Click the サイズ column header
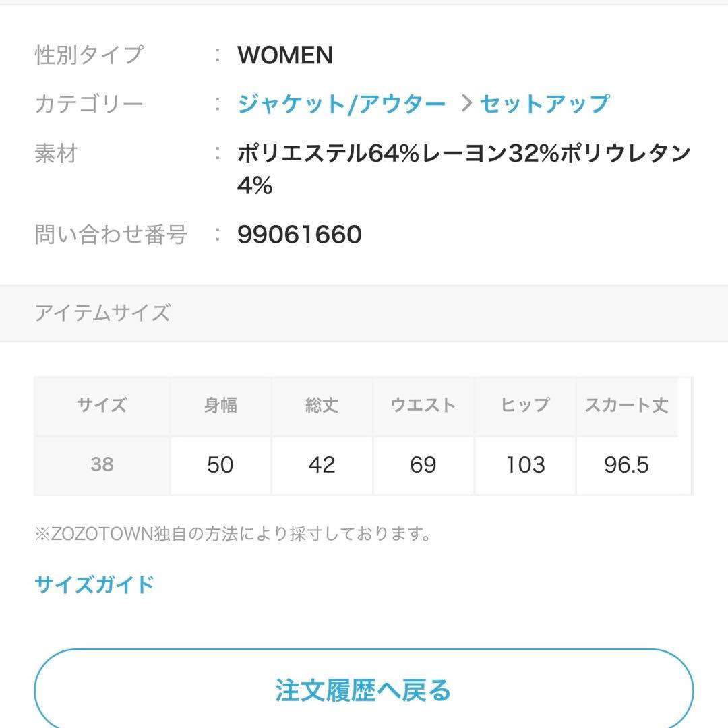This screenshot has width=728, height=728. point(102,406)
